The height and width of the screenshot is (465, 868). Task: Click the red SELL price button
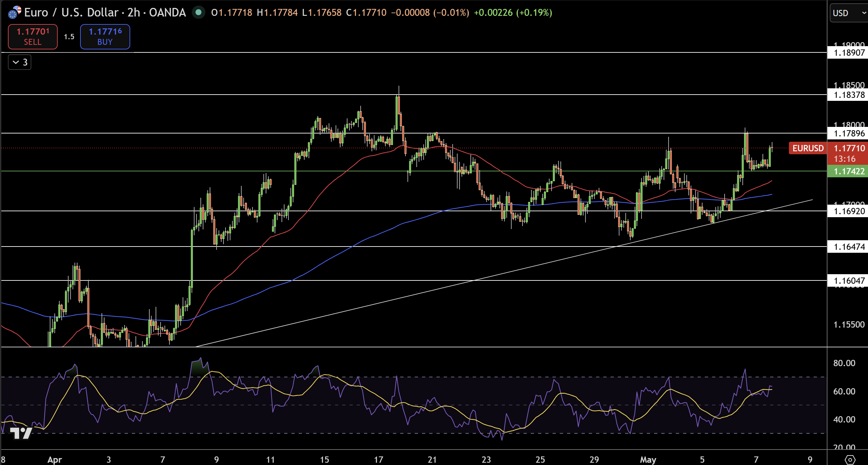click(x=33, y=36)
